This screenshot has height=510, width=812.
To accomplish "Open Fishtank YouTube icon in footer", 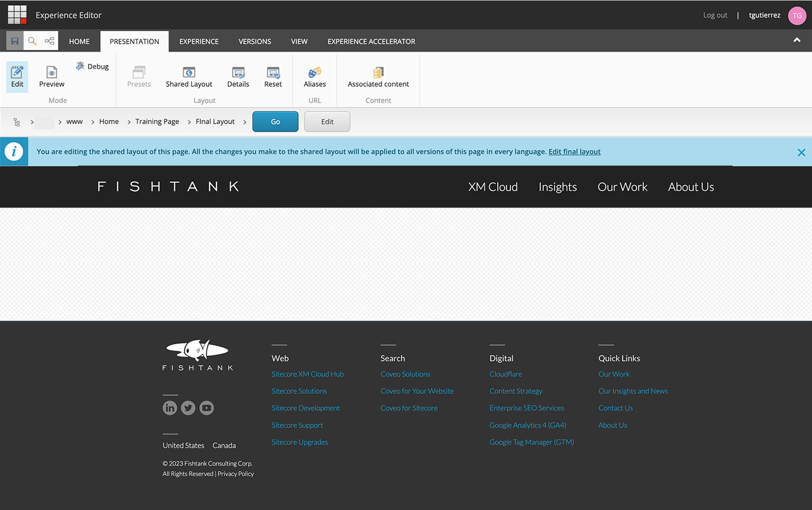I will click(x=207, y=408).
